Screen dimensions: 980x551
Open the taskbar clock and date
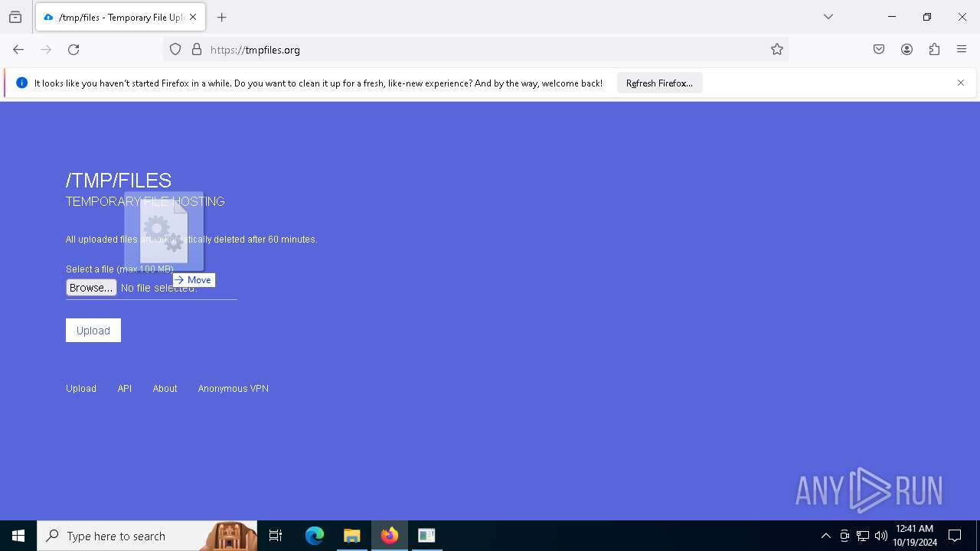(915, 536)
